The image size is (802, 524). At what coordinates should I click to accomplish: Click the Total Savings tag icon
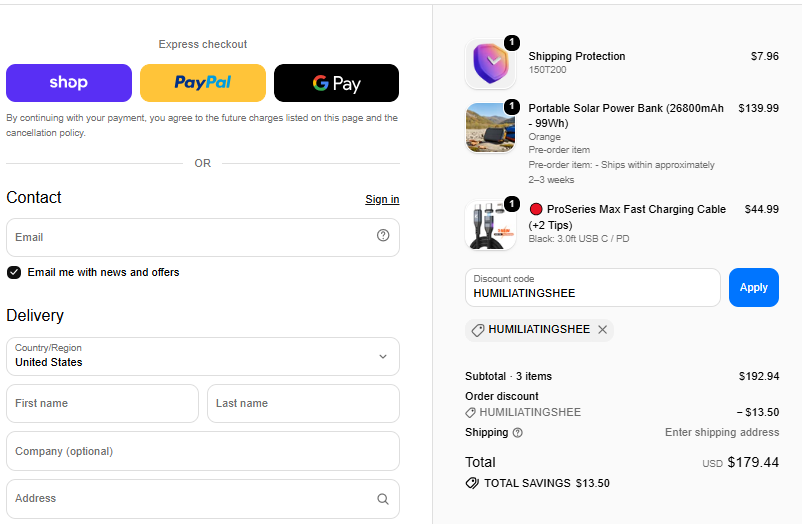pos(472,483)
